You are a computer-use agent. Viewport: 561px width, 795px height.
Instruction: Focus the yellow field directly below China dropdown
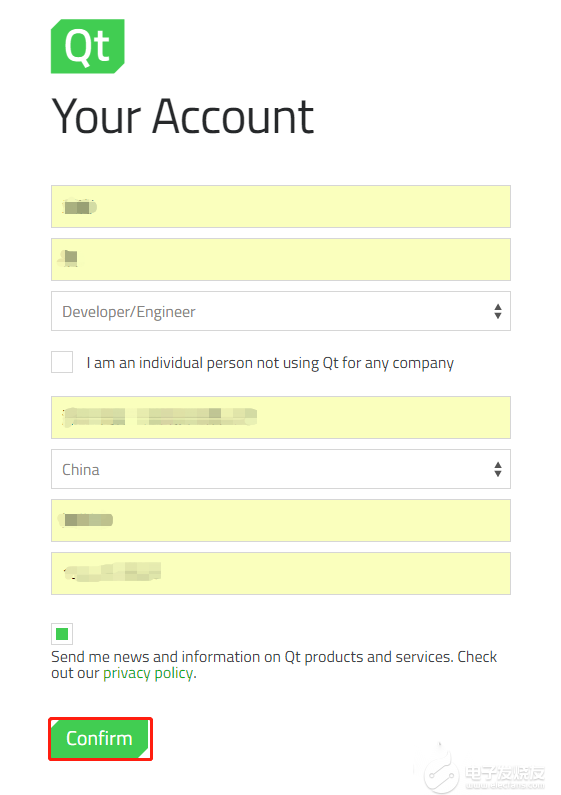280,521
